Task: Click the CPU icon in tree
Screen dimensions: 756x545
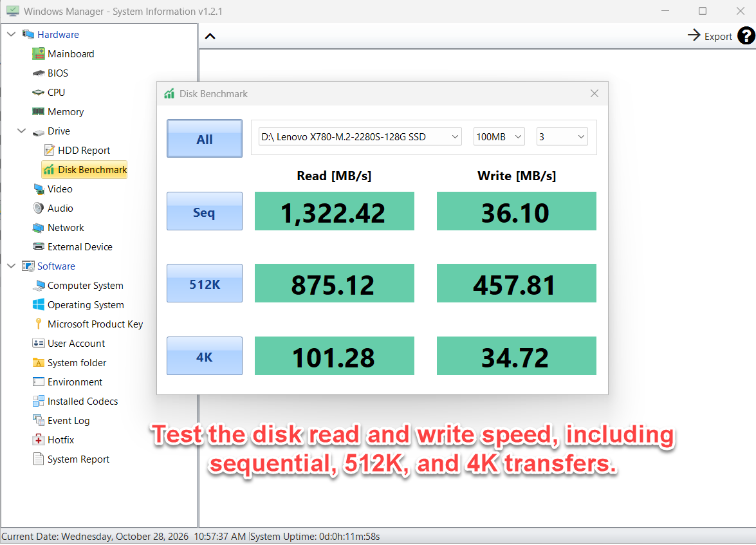Action: pos(38,93)
